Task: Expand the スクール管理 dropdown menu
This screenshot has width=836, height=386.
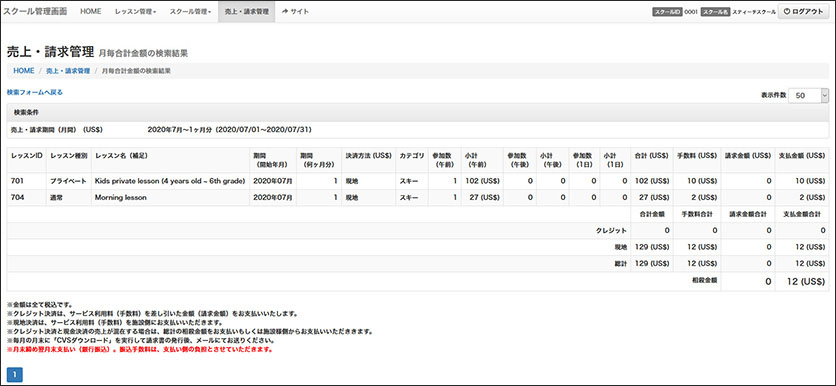Action: [190, 11]
